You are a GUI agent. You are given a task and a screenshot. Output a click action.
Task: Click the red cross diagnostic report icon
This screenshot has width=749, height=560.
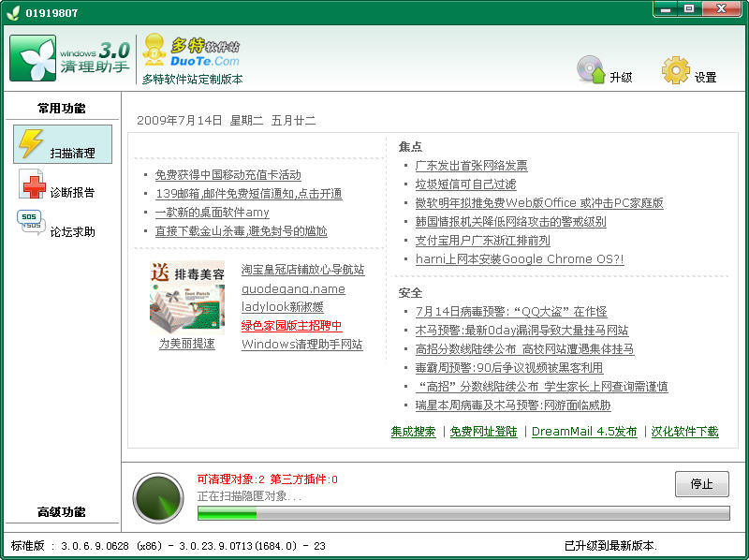(32, 184)
